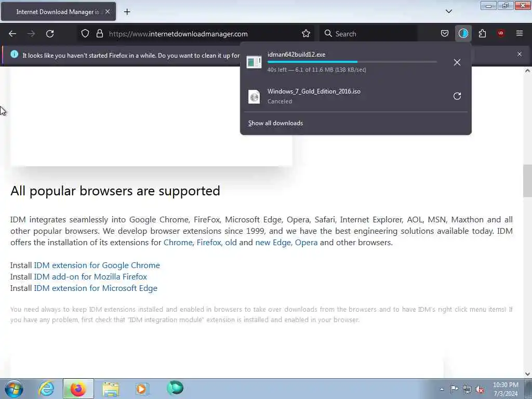The height and width of the screenshot is (399, 532).
Task: Install IDM extension for Google Chrome
Action: 97,265
